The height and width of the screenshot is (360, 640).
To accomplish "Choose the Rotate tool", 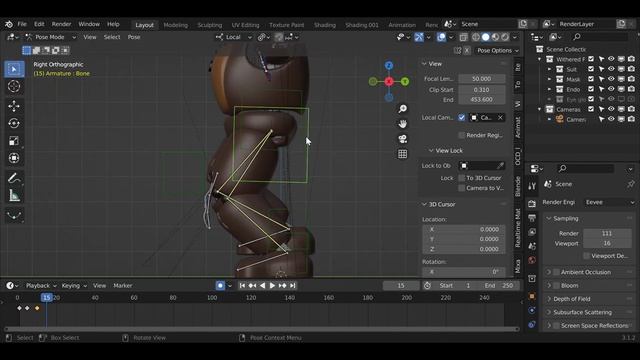I will point(14,123).
